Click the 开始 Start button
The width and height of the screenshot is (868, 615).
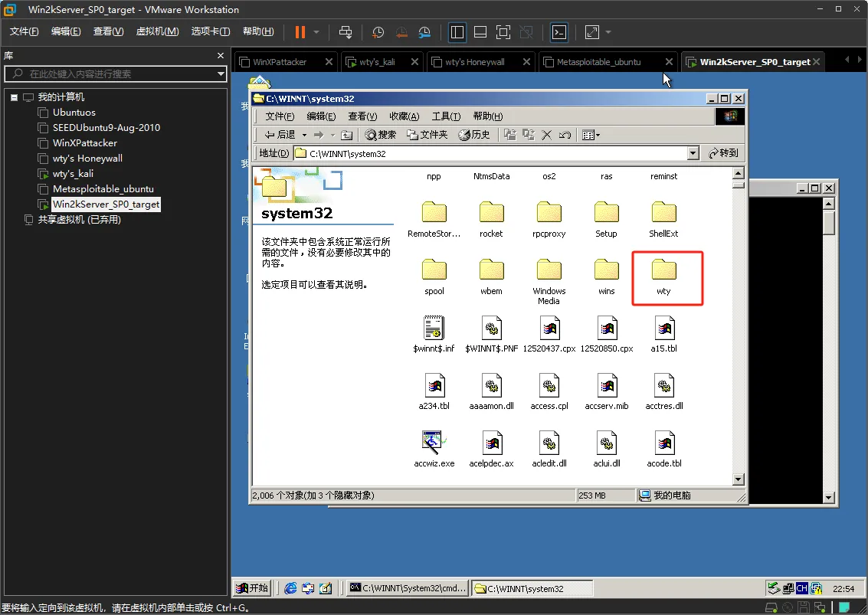(x=252, y=588)
